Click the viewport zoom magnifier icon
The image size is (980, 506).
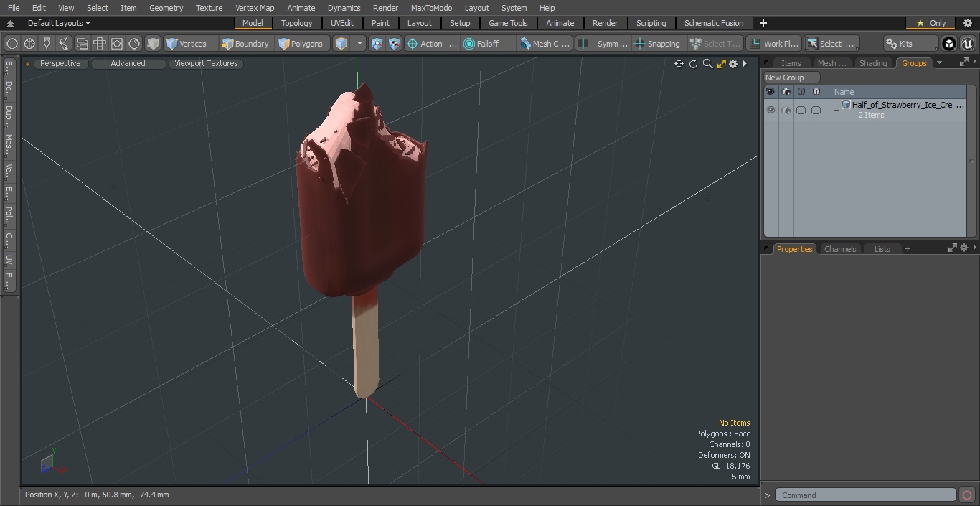pos(707,64)
